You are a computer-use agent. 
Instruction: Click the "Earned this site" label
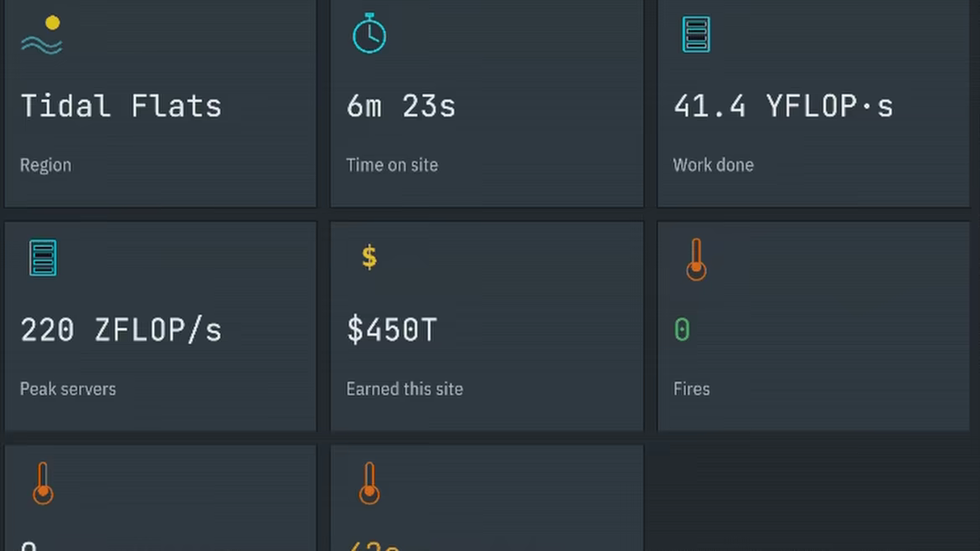[x=405, y=389]
